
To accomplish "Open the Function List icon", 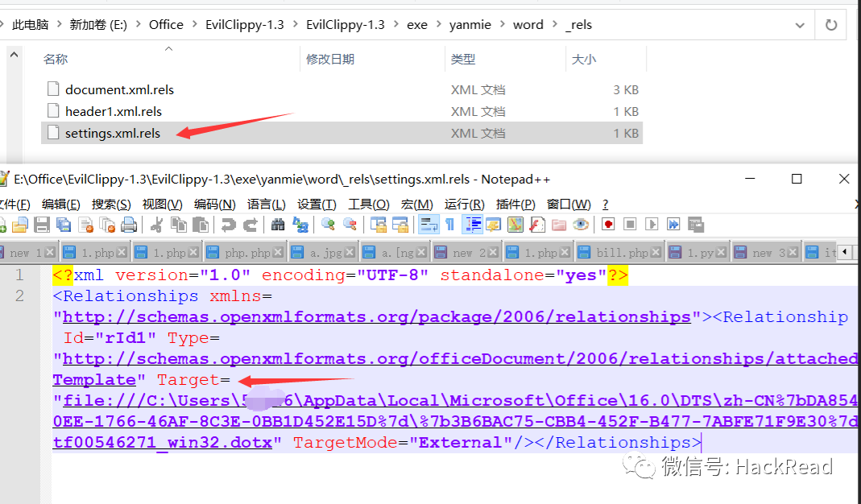I will tap(537, 225).
